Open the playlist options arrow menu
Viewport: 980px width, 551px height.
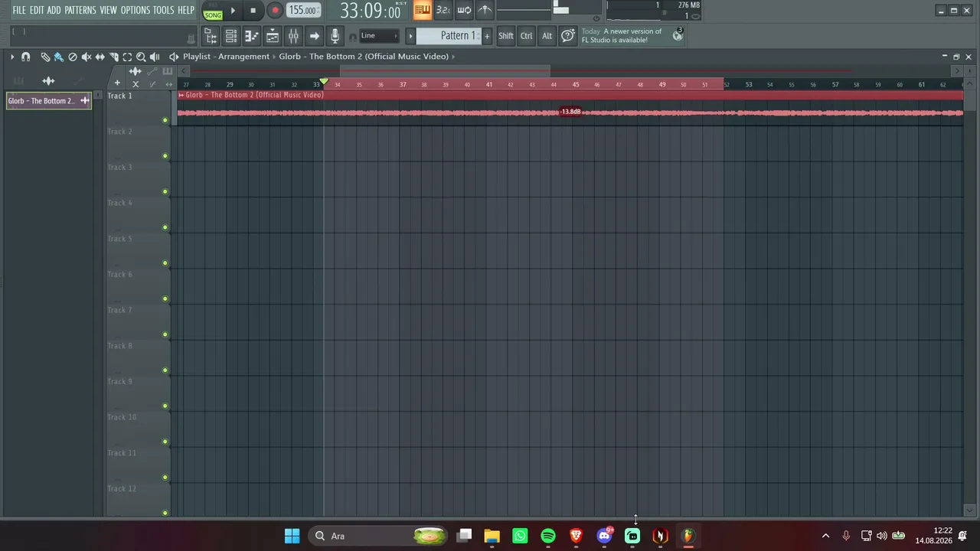(12, 57)
